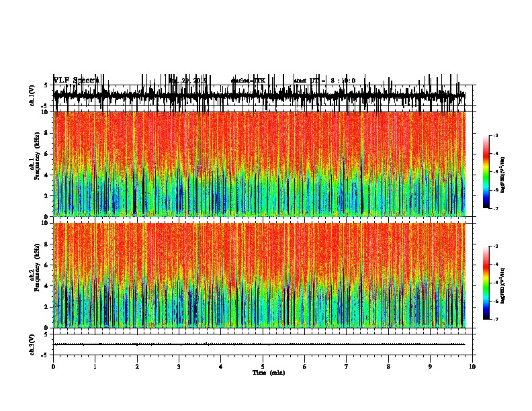Click the "9" tick on the time axis
The image size is (532, 411).
(430, 367)
